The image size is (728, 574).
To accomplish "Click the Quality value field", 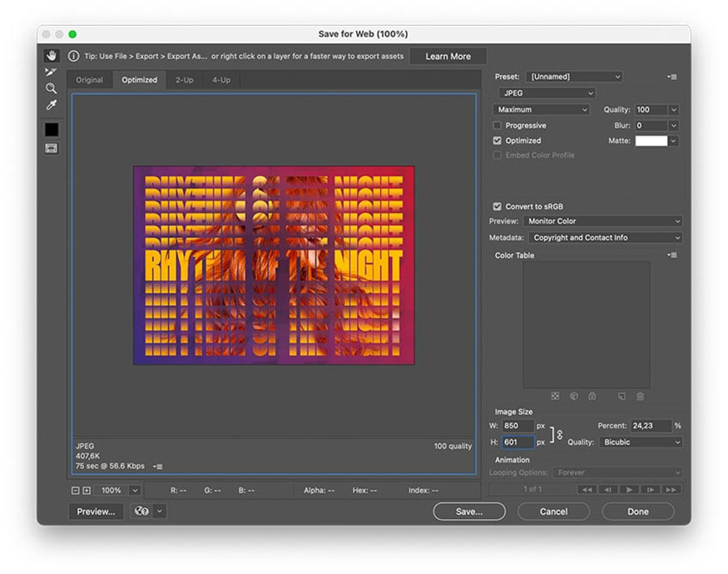I will coord(651,110).
